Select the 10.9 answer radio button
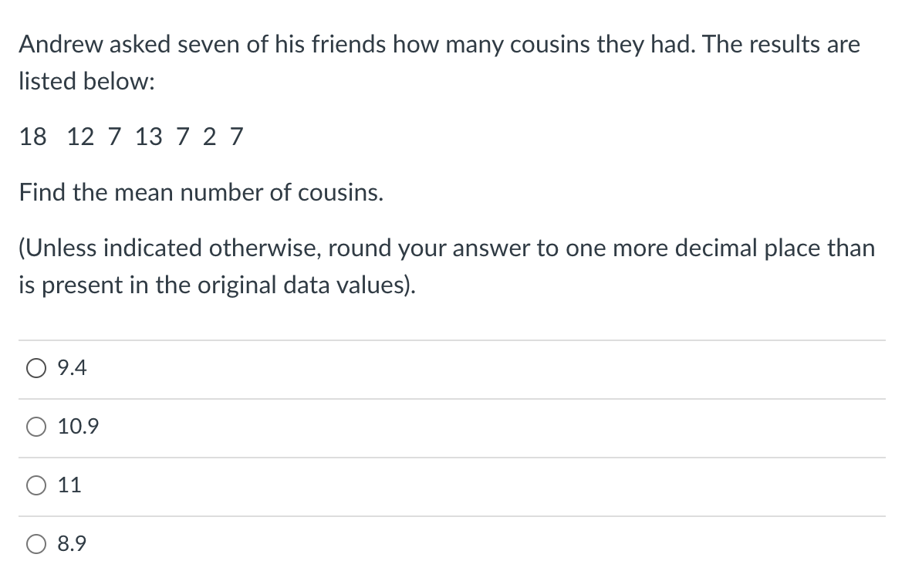This screenshot has width=912, height=588. tap(35, 427)
